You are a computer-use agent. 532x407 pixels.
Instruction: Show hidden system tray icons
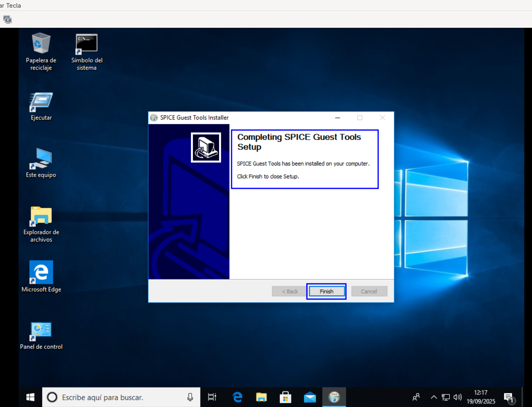tap(434, 397)
